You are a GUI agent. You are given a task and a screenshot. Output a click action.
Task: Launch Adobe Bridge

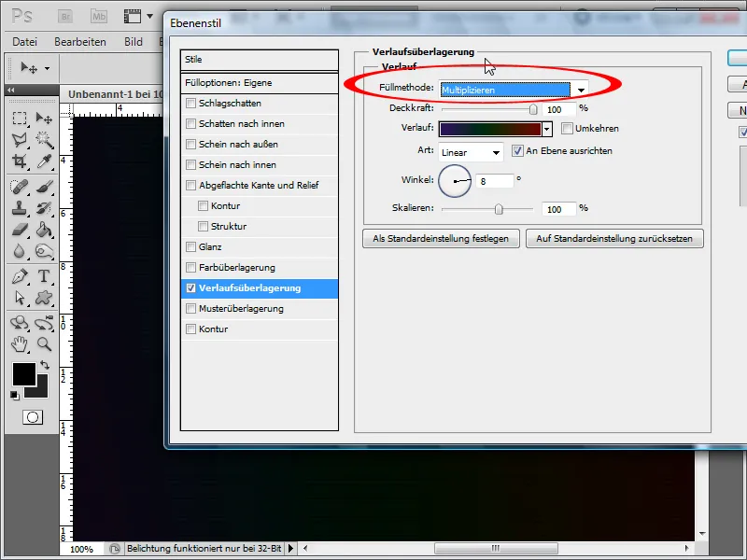tap(65, 17)
